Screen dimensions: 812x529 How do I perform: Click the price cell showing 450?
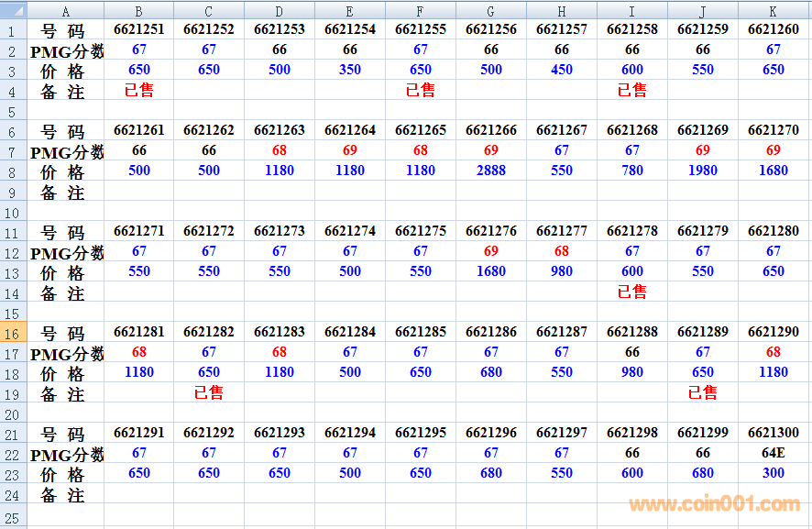coord(561,70)
